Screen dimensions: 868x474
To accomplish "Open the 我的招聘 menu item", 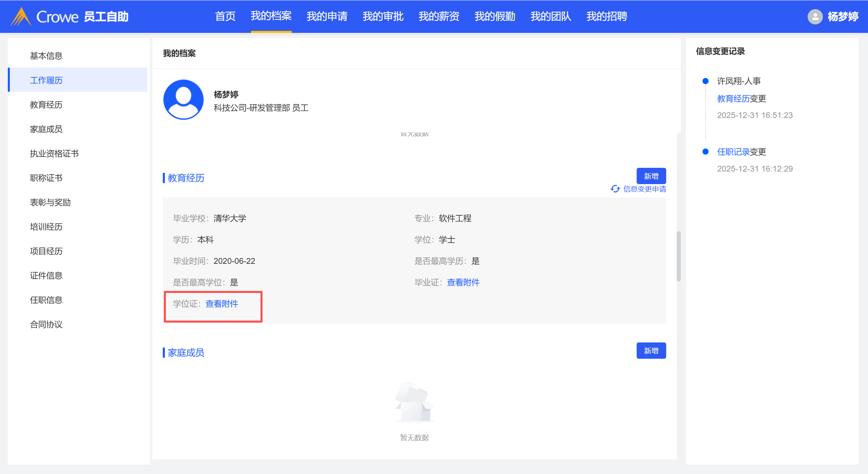I will click(x=606, y=16).
